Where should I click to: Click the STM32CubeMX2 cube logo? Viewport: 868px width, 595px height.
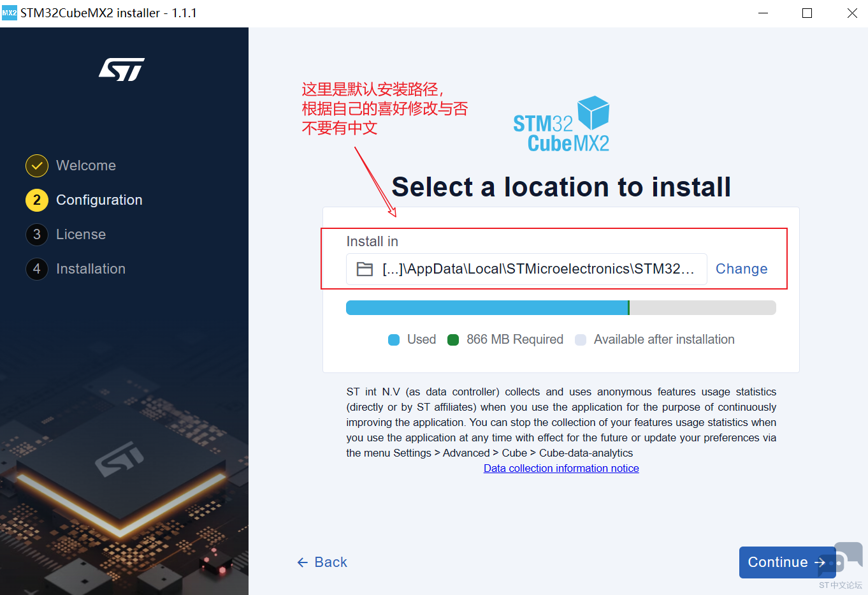click(561, 124)
